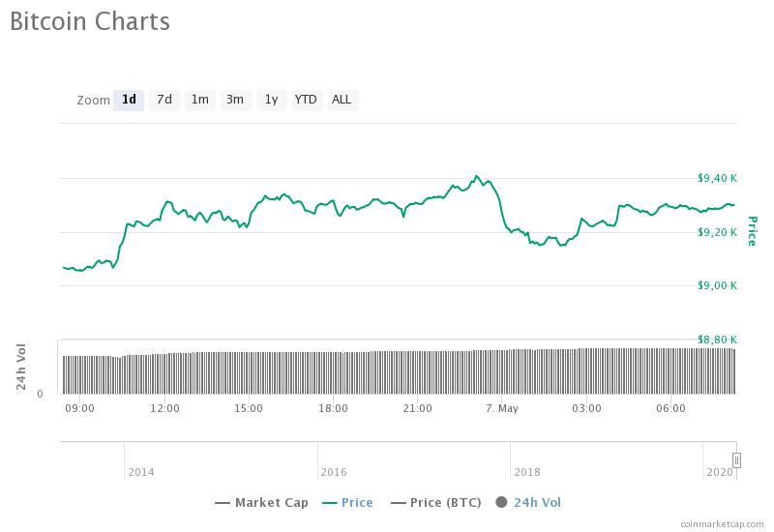The width and height of the screenshot is (774, 532).
Task: Show ALL historical data range
Action: [342, 100]
